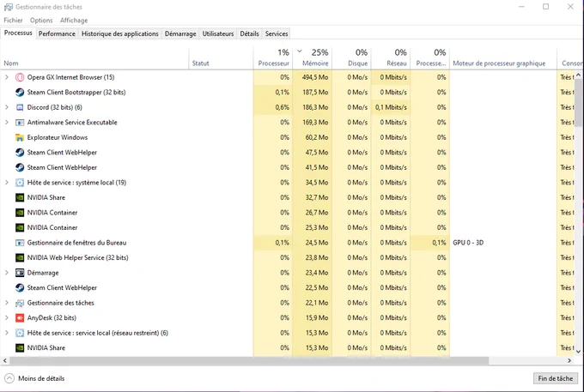584x392 pixels.
Task: Click the 169,3 Mo memory value
Action: (315, 123)
